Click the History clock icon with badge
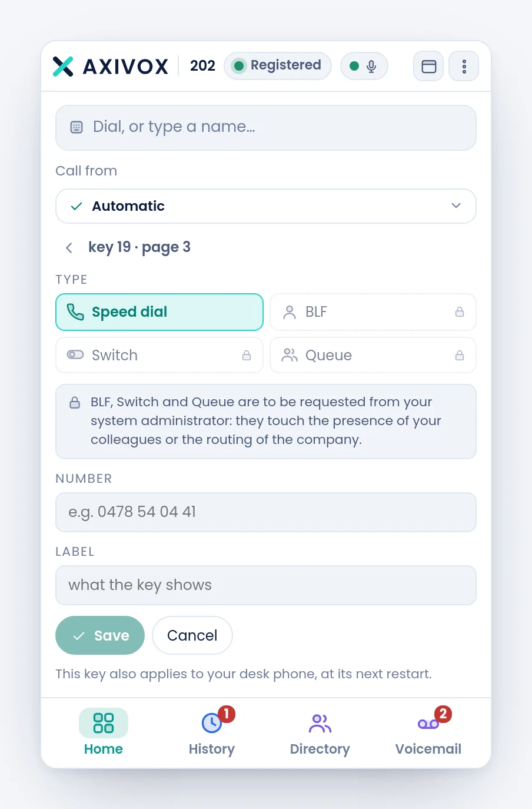532x809 pixels. [212, 722]
